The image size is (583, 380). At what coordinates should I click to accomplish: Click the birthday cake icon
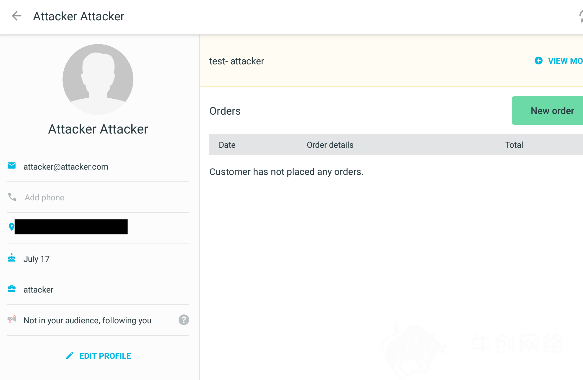pos(12,258)
